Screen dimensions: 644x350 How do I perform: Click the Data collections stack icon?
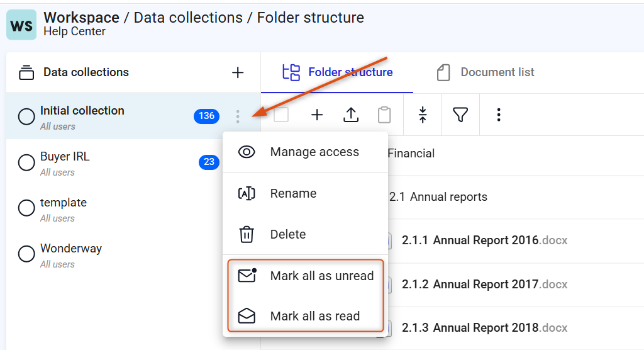[x=26, y=72]
